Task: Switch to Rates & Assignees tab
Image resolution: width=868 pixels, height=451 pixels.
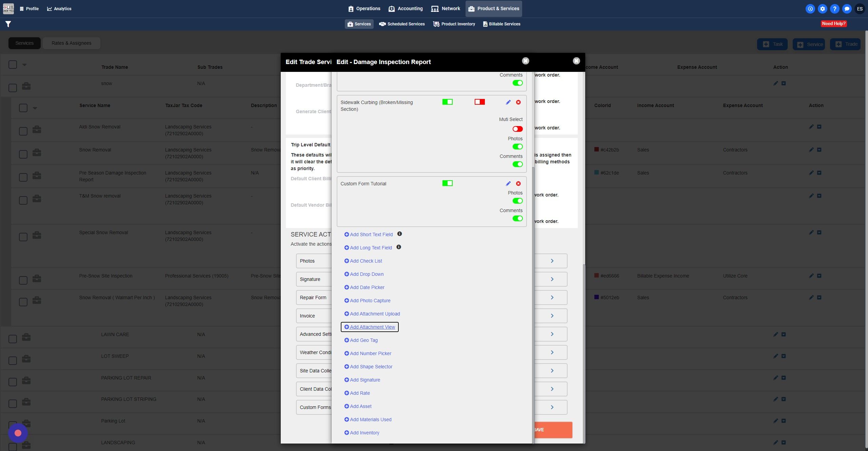Action: 71,43
